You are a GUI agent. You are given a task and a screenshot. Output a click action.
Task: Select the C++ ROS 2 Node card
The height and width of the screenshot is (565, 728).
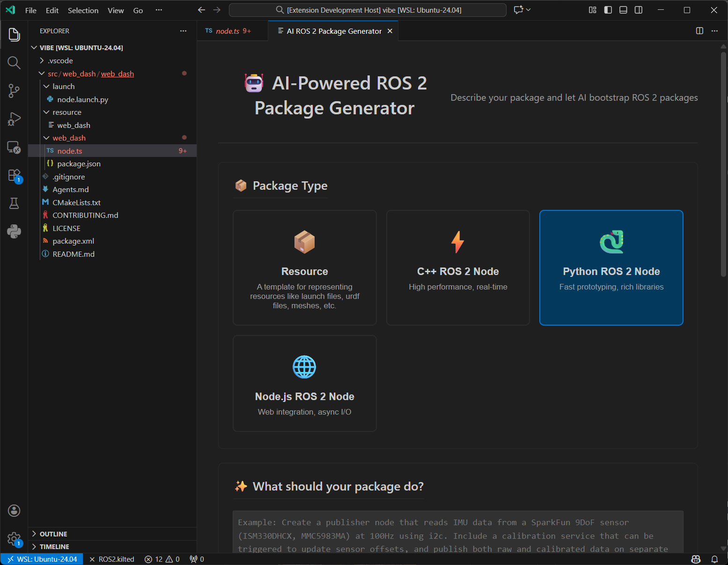pyautogui.click(x=458, y=268)
